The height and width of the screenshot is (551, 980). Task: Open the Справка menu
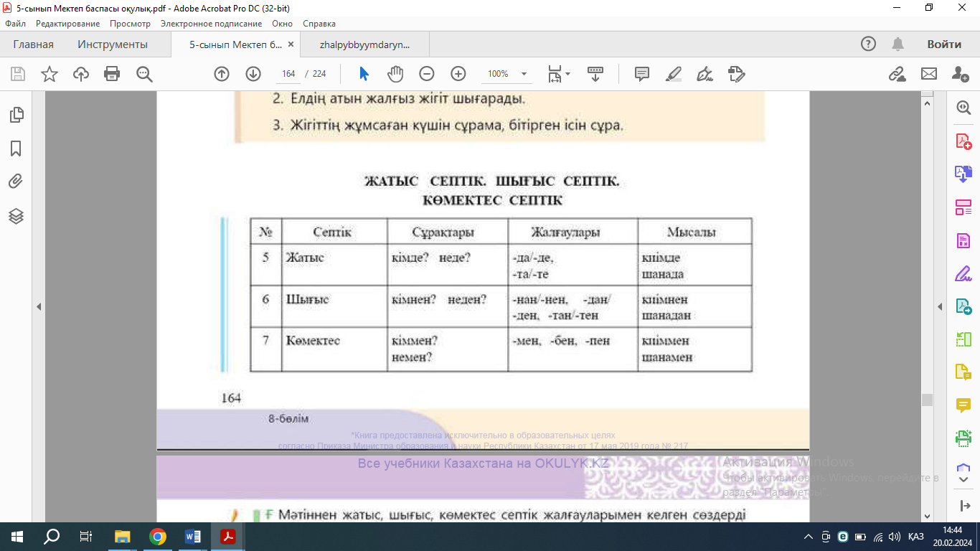click(x=319, y=24)
